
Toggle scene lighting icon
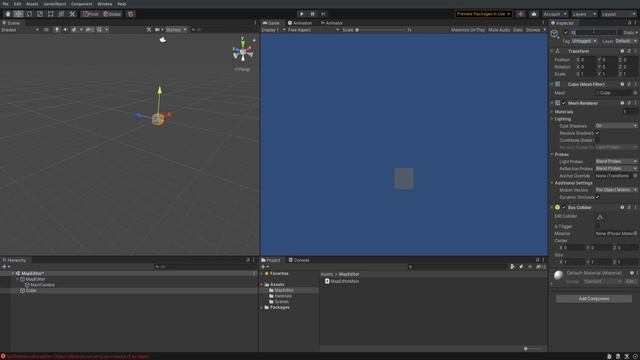tap(57, 30)
